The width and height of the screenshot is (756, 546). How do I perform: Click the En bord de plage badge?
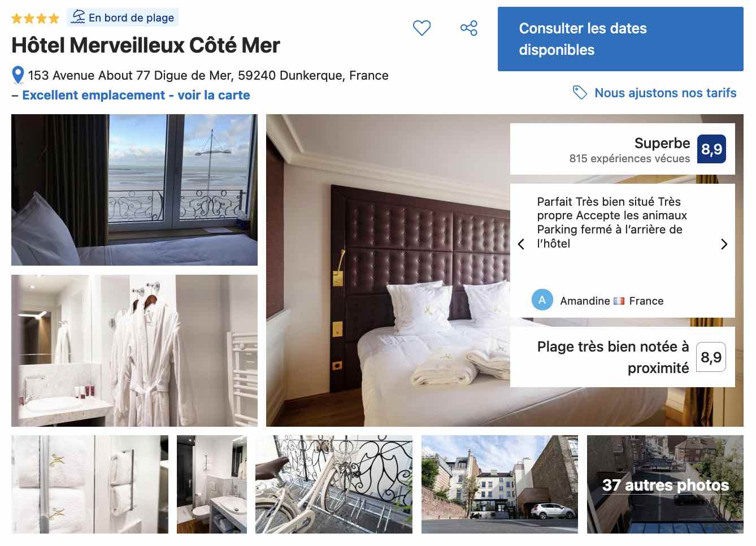pos(123,18)
